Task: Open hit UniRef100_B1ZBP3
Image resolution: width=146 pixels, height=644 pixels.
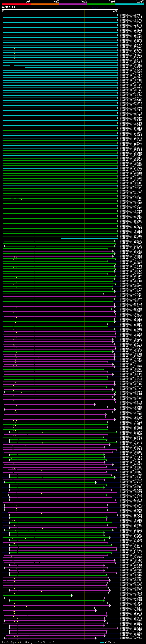Action: coord(131,296)
